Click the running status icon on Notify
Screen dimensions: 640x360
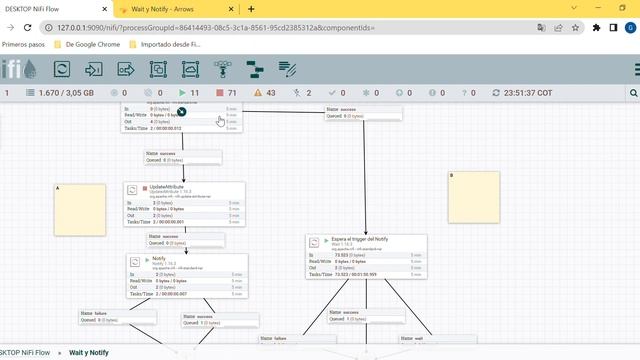click(147, 260)
